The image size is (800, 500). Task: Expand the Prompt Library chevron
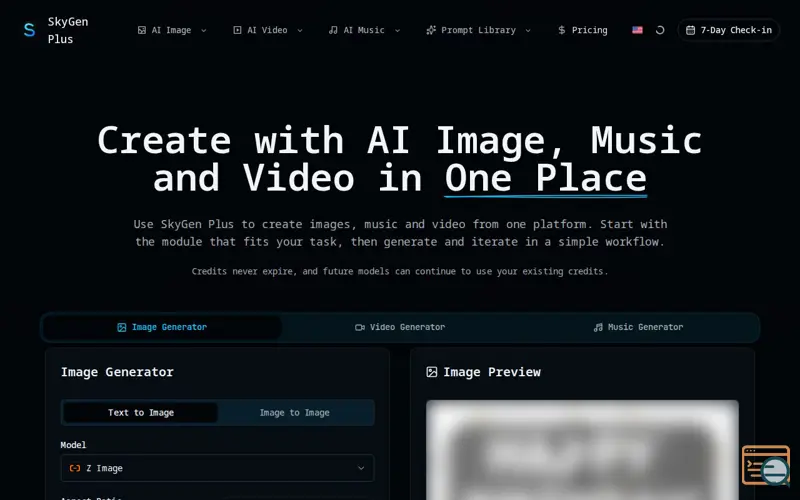click(528, 31)
